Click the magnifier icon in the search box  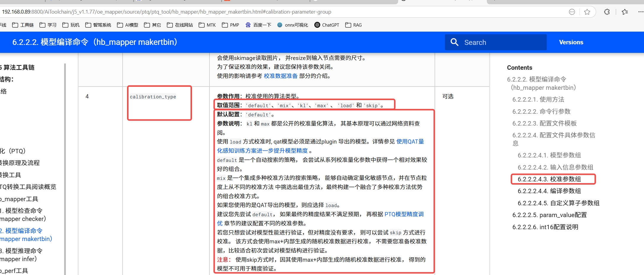point(454,42)
